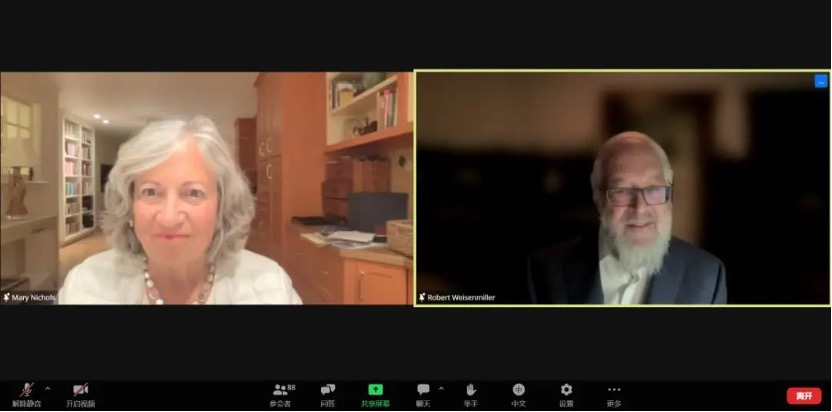Viewport: 832px width, 412px height.
Task: Click muted mic icon beside Mary Nichols
Action: click(7, 298)
